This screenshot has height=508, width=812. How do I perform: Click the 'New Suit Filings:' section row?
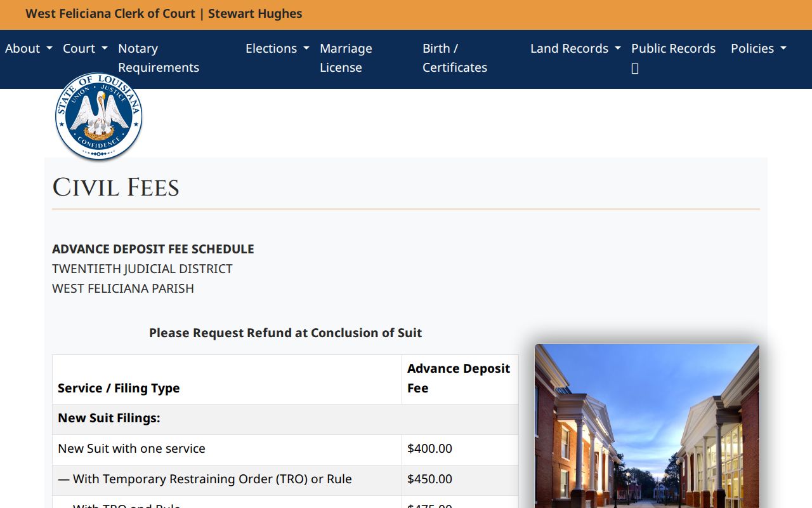click(285, 419)
